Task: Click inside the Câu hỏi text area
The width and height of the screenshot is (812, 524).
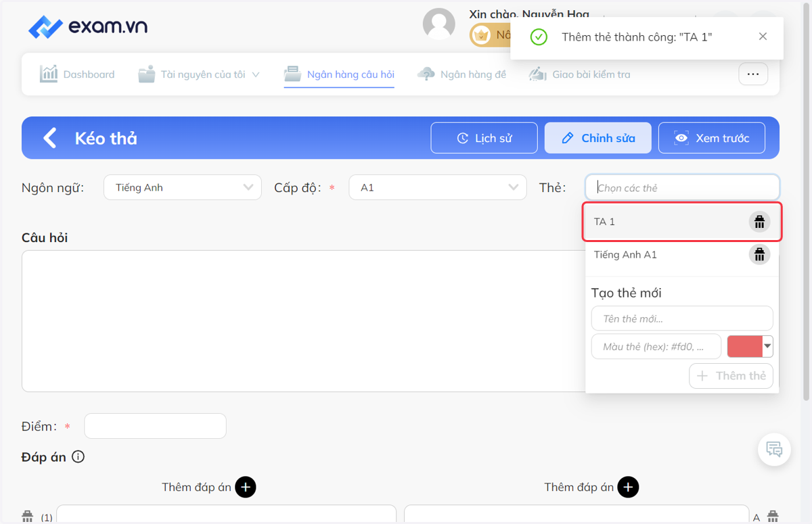Action: tap(302, 320)
